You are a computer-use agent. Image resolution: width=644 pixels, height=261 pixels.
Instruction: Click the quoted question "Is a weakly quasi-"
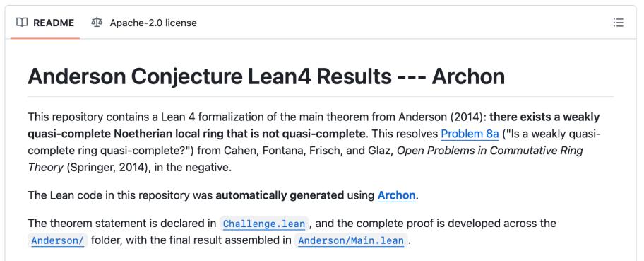551,134
